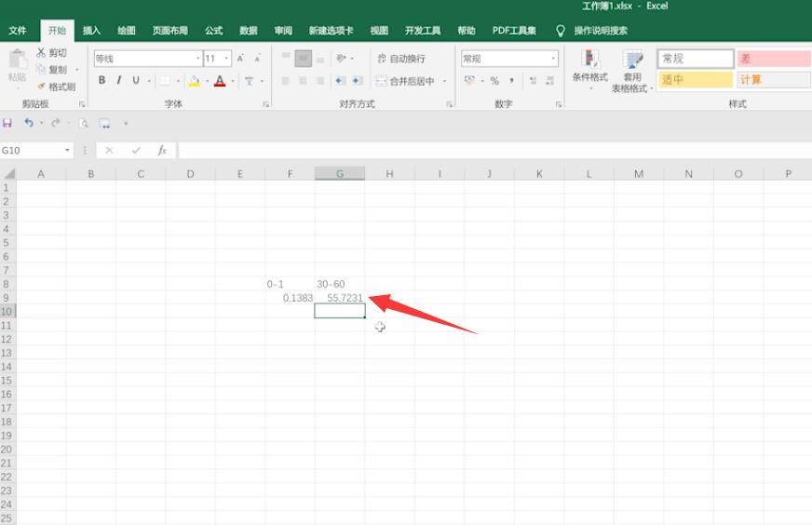Apply red font color to cell
The width and height of the screenshot is (812, 525).
click(x=220, y=81)
